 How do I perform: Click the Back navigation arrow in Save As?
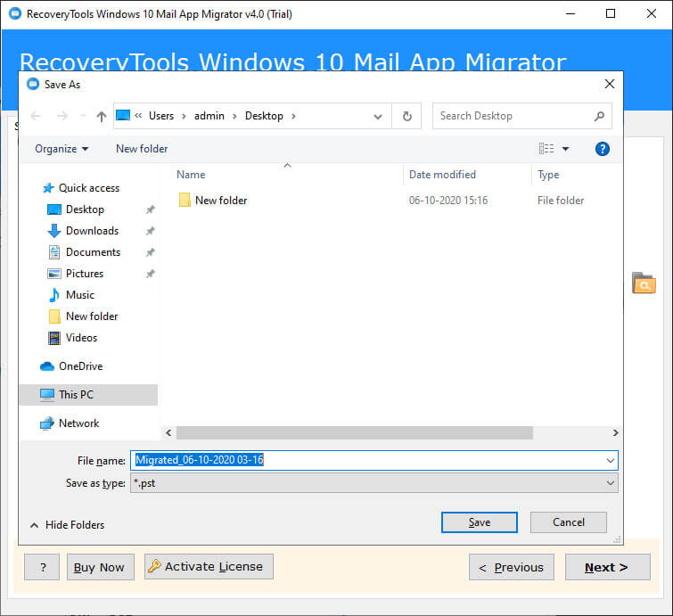coord(36,116)
